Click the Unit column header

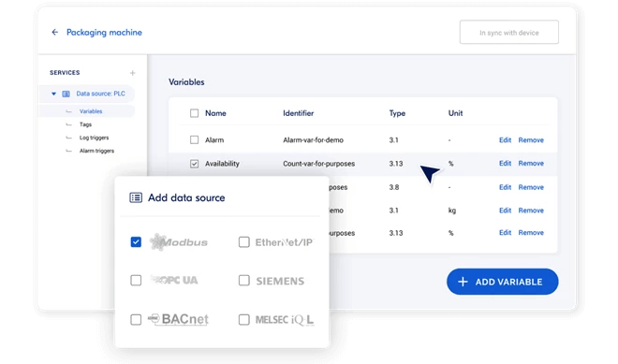click(x=455, y=113)
